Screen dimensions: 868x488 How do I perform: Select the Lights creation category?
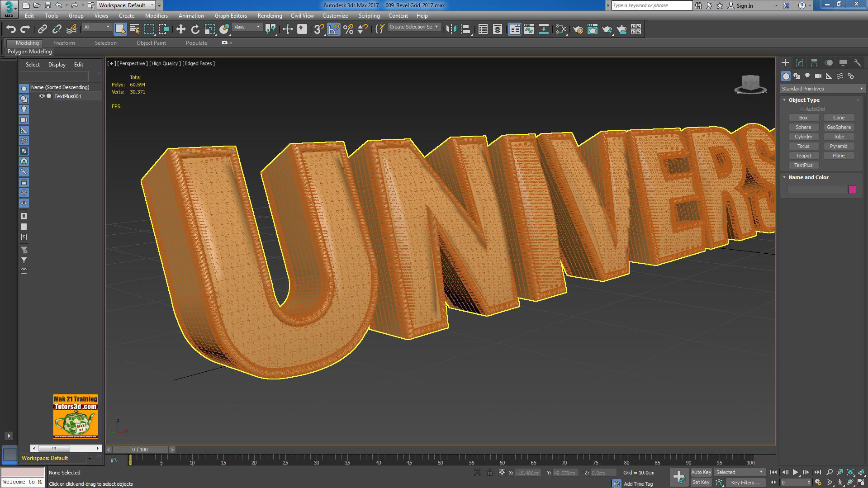807,76
